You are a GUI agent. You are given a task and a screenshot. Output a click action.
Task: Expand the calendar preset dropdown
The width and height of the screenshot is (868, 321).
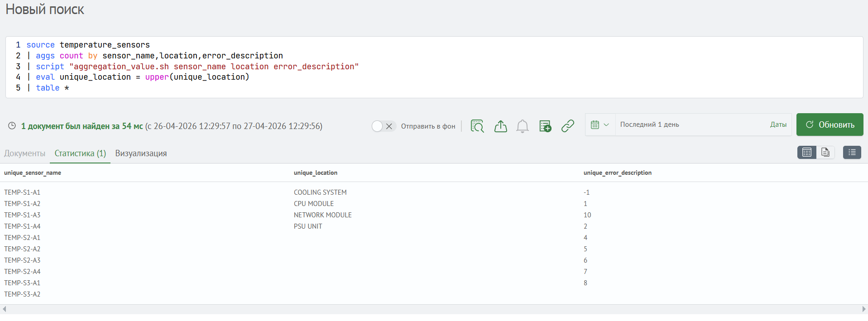pos(600,125)
